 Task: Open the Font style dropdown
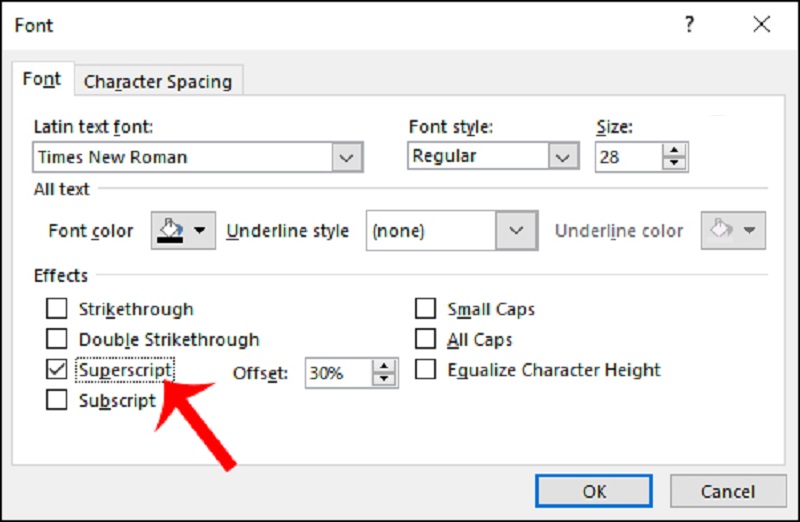click(563, 157)
